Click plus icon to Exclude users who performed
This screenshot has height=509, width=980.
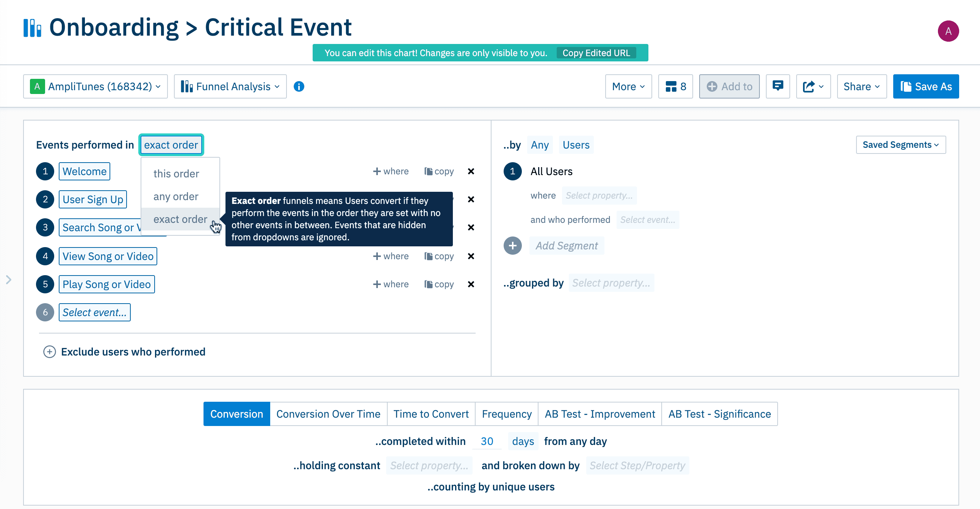click(x=50, y=352)
